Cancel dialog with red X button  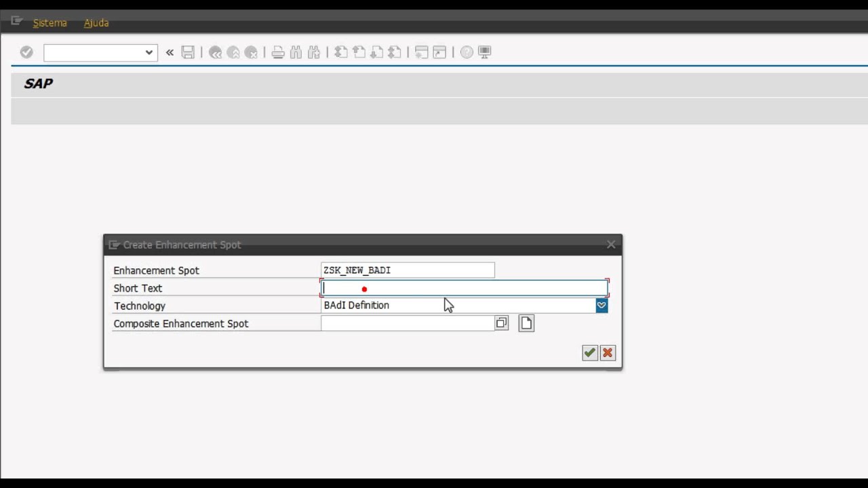608,352
